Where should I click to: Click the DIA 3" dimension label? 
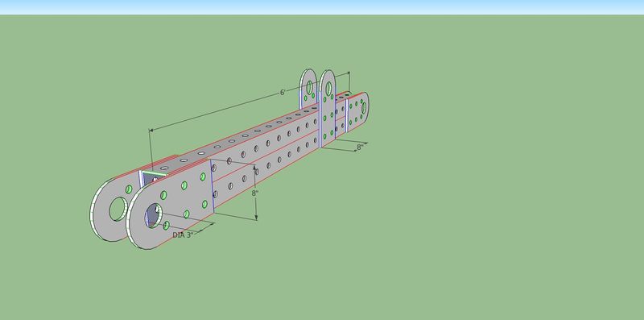[x=183, y=235]
